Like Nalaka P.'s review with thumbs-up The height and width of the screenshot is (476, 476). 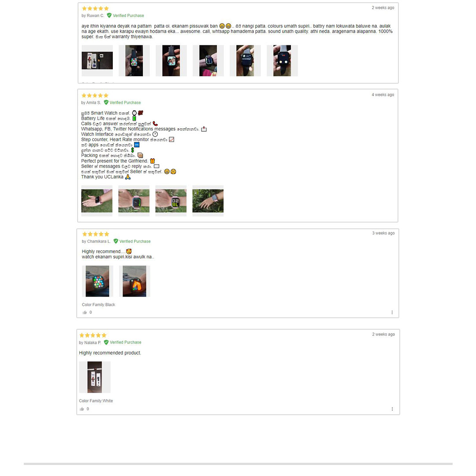[x=82, y=409]
